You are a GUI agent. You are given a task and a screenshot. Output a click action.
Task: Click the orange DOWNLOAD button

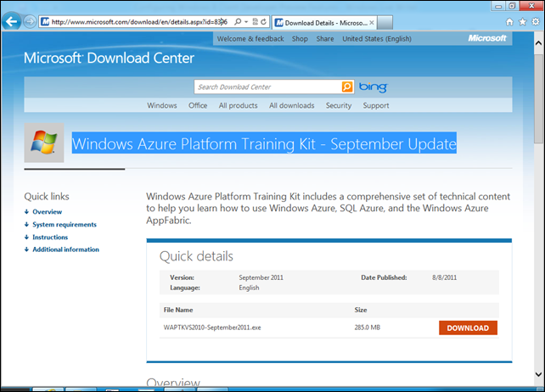pyautogui.click(x=468, y=328)
